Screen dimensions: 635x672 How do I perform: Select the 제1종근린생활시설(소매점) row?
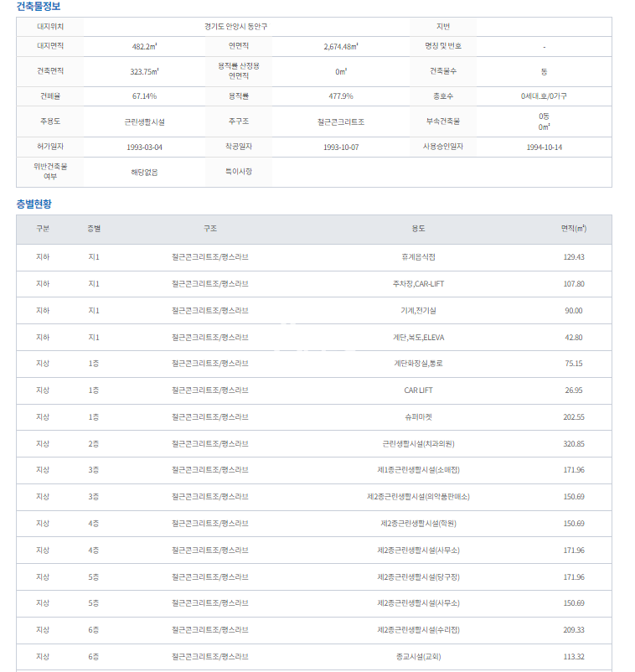coord(418,471)
